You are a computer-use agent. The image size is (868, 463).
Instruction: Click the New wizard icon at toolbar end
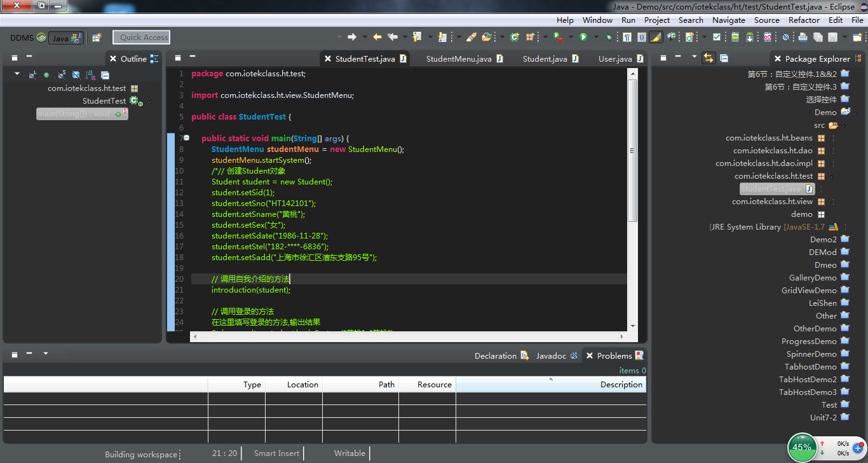point(857,38)
